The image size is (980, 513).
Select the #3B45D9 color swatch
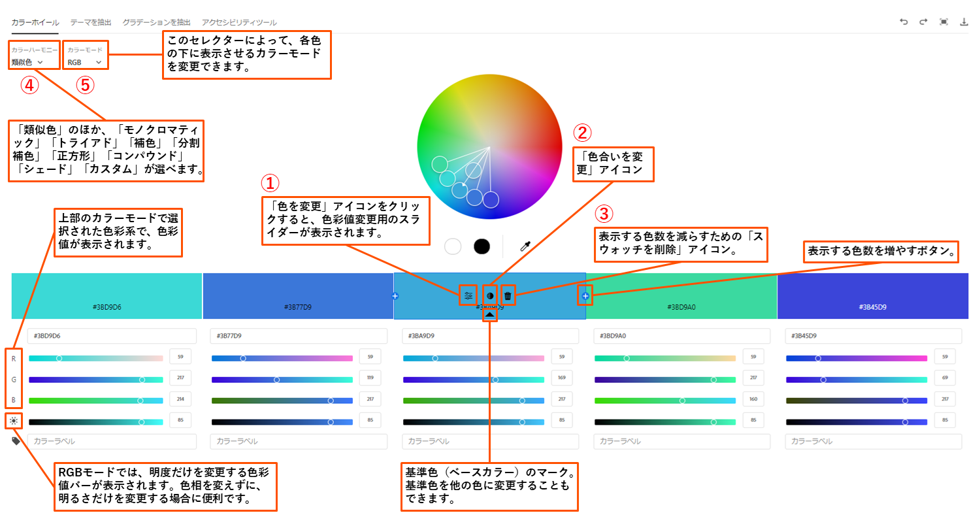coord(873,296)
